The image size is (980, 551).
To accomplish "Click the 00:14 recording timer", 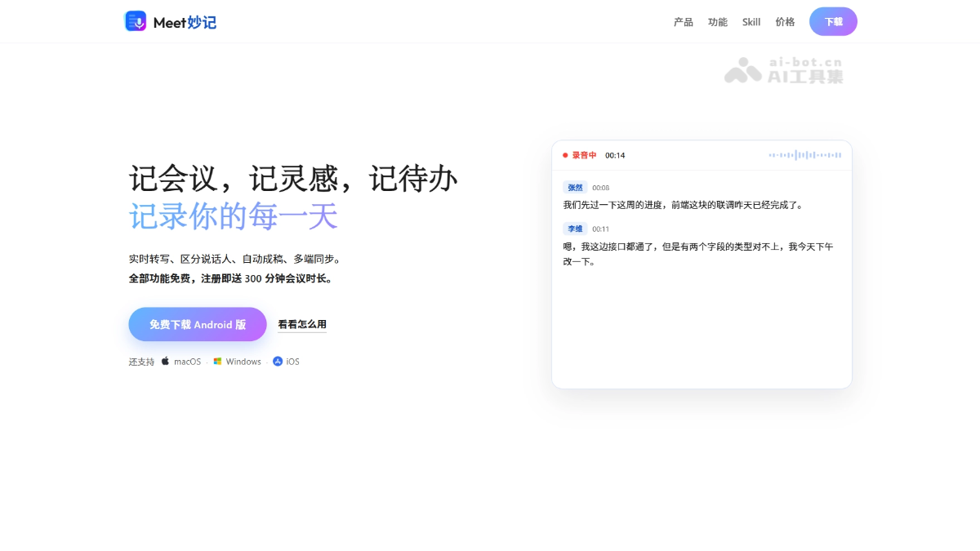I will click(615, 155).
